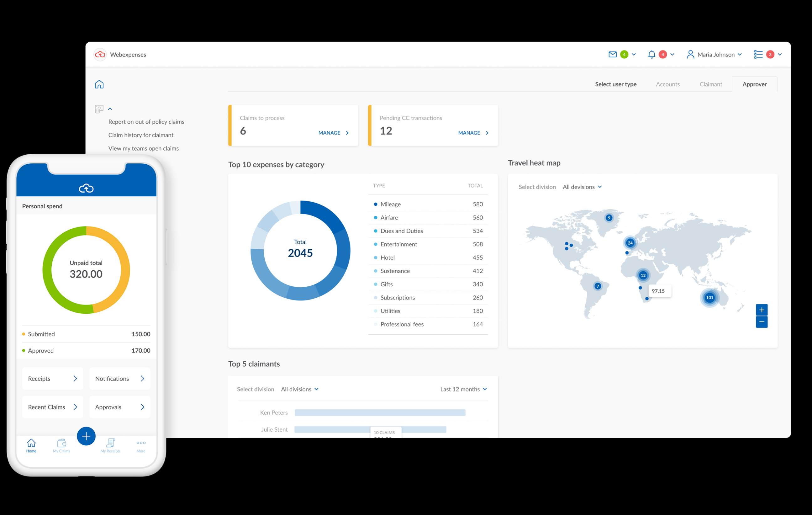The height and width of the screenshot is (515, 812).
Task: Collapse the reports sidebar section
Action: pyautogui.click(x=110, y=109)
